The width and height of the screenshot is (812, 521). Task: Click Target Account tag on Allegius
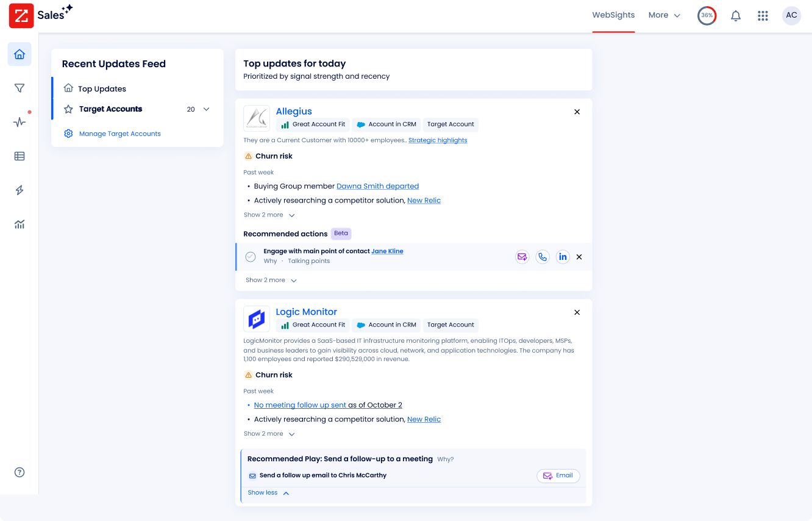[x=451, y=124]
